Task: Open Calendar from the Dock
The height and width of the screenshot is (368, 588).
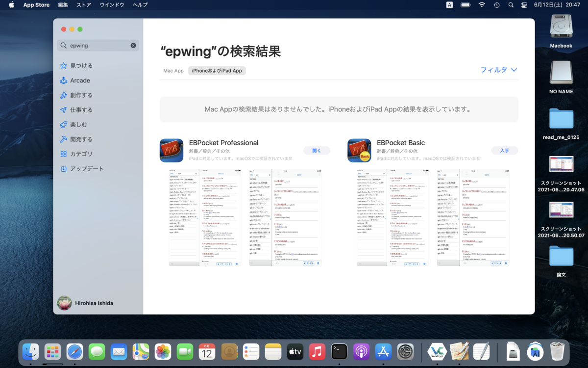Action: click(207, 351)
